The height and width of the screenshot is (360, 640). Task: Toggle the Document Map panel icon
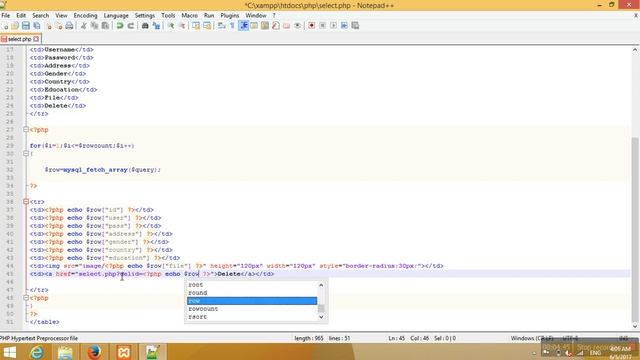(x=265, y=26)
